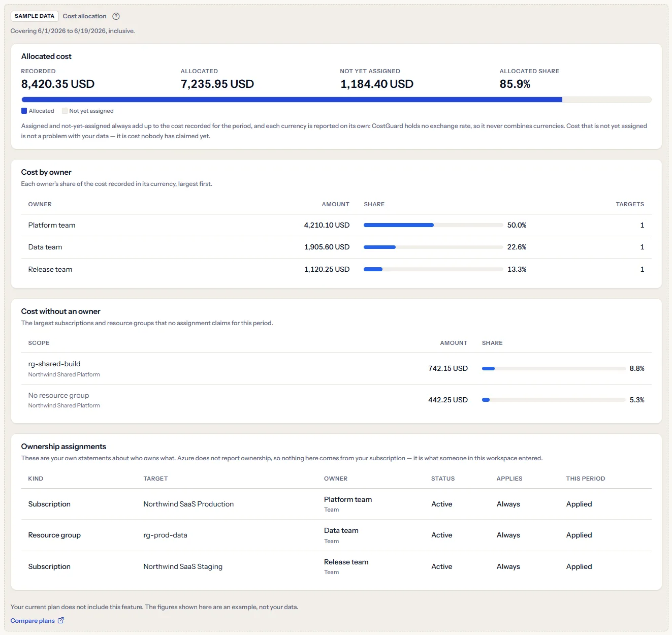Click the rg-prod-data target

[x=165, y=535]
